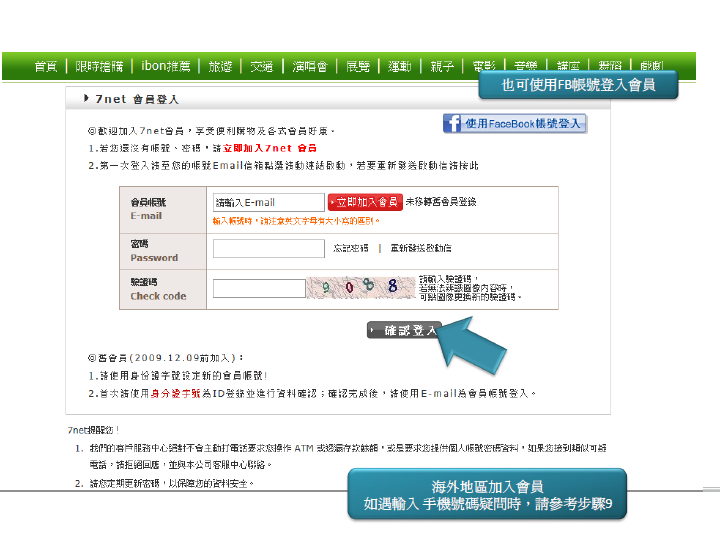Open the 限時搶購 menu item
Viewport: 720px width, 540px height.
coord(99,66)
